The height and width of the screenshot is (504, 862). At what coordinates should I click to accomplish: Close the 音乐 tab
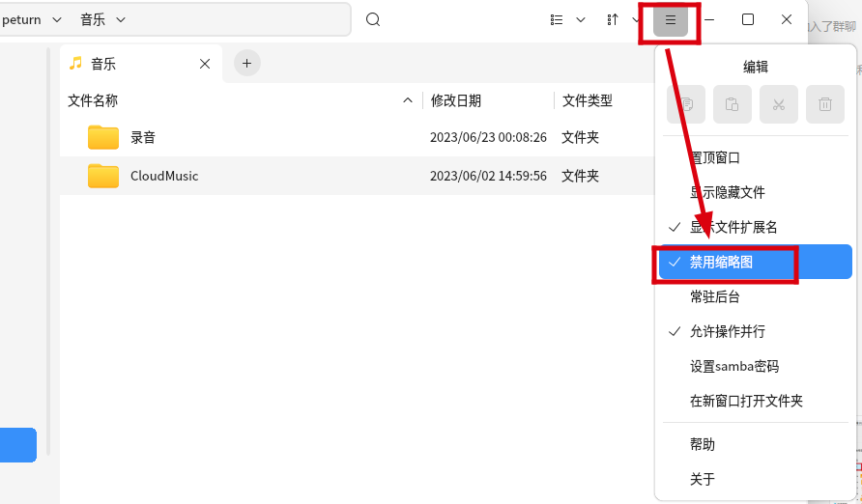205,64
